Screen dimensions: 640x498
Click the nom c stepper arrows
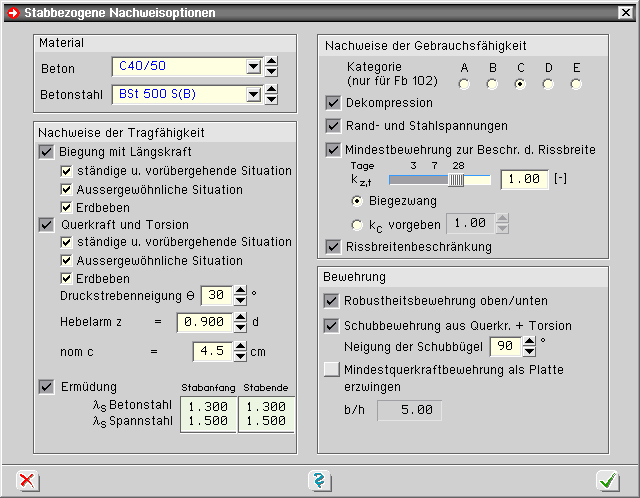(x=240, y=351)
